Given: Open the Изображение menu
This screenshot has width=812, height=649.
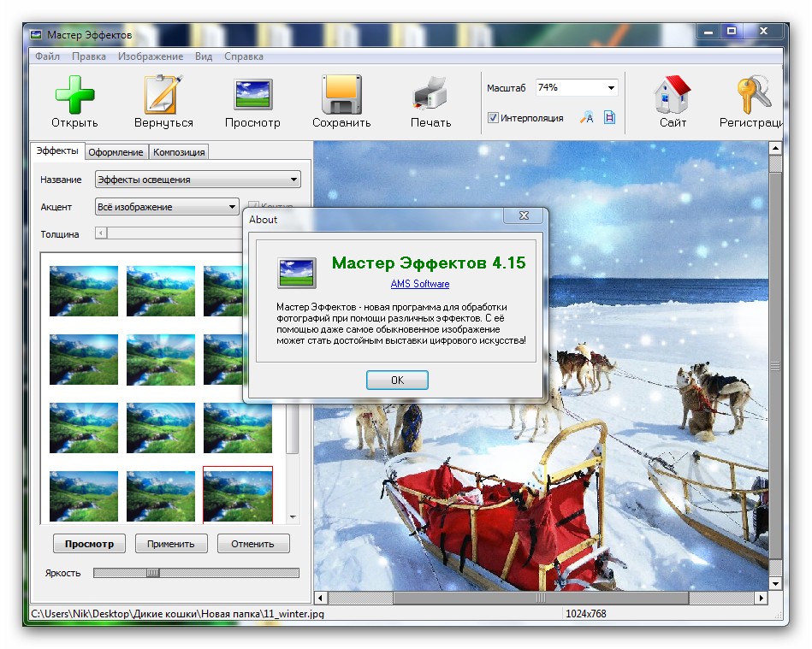Looking at the screenshot, I should coord(151,56).
